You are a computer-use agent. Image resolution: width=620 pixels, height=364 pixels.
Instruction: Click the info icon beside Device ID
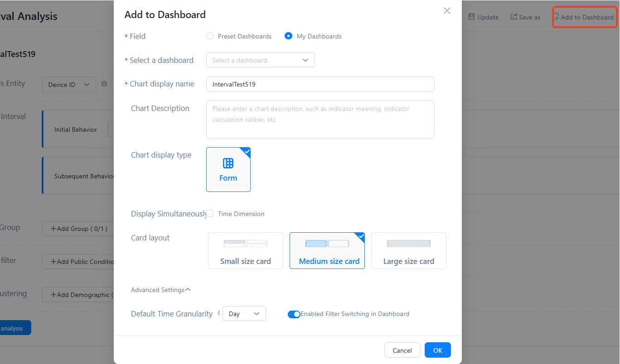[104, 84]
